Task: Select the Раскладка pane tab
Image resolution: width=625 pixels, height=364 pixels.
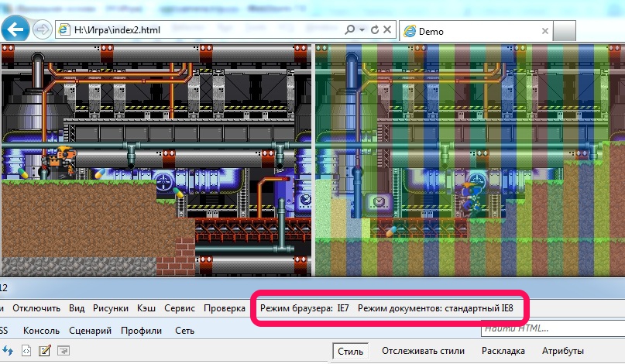Action: point(503,351)
